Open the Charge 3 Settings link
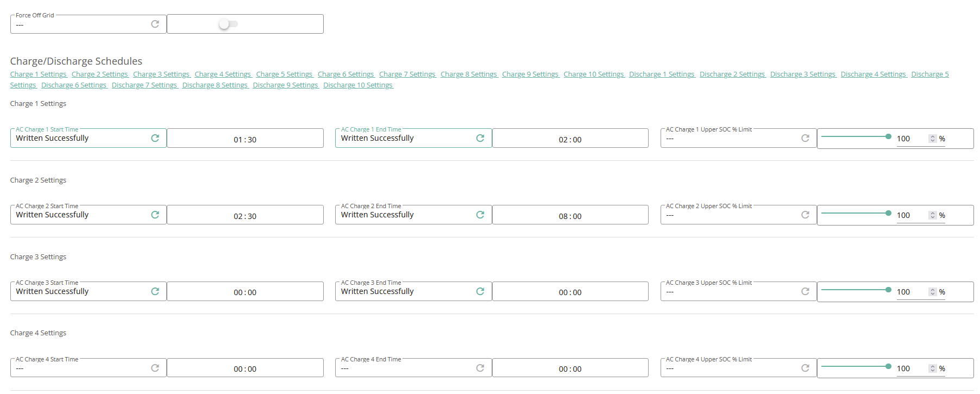 pyautogui.click(x=161, y=74)
